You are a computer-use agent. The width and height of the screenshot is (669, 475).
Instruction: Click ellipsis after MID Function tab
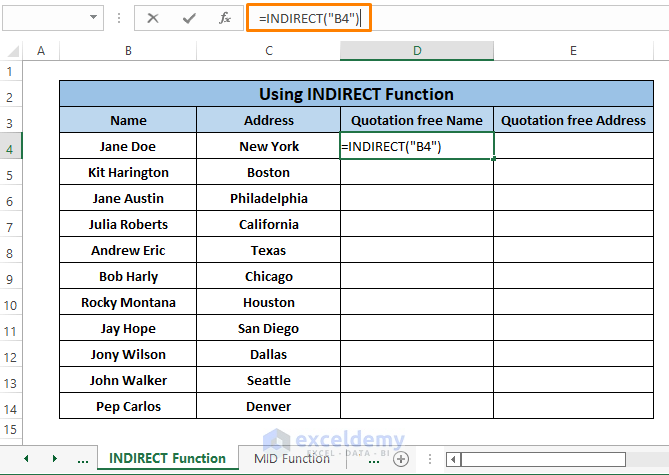tap(373, 459)
